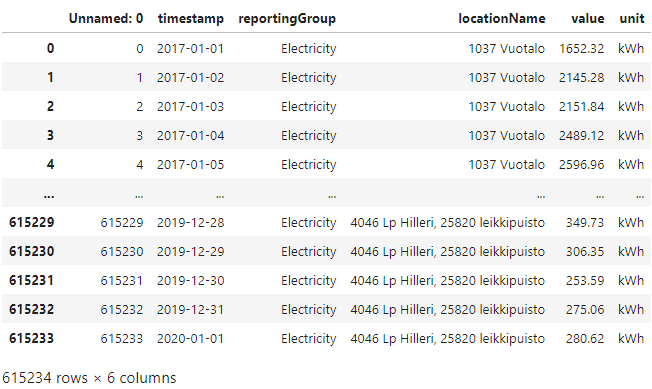The height and width of the screenshot is (389, 652).
Task: Click the value 2489.12 cell
Action: 581,135
